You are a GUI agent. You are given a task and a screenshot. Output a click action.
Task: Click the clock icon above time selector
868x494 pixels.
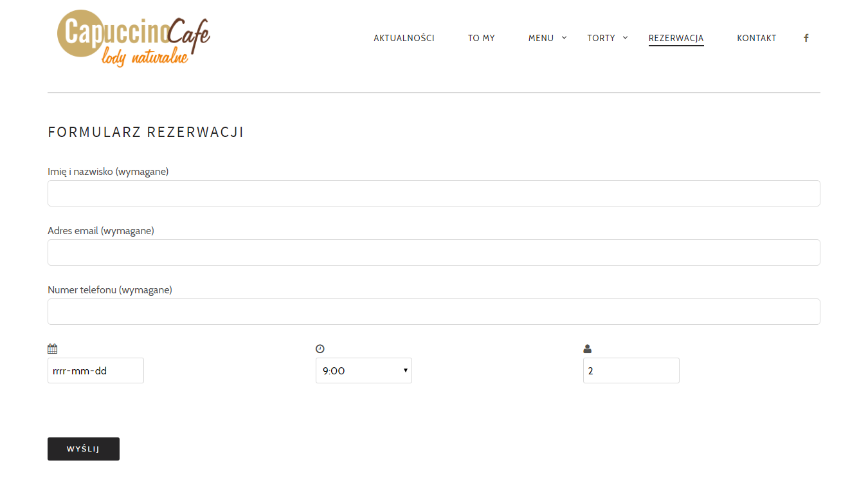[x=320, y=349]
